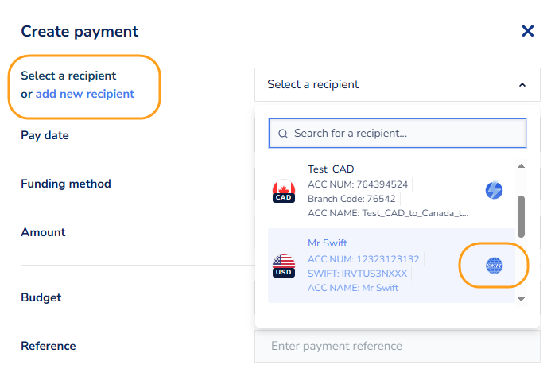The width and height of the screenshot is (551, 392).
Task: Select the Mr Swift recipient name
Action: 328,243
